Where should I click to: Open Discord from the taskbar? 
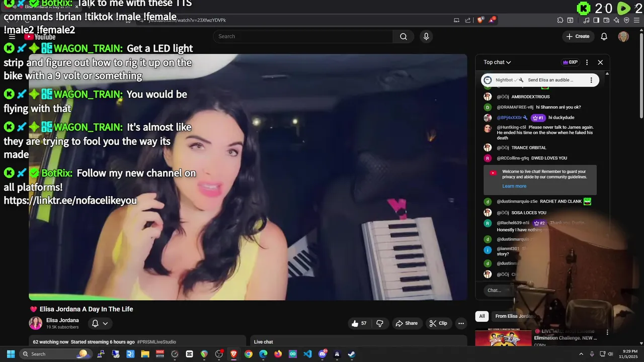point(323,354)
